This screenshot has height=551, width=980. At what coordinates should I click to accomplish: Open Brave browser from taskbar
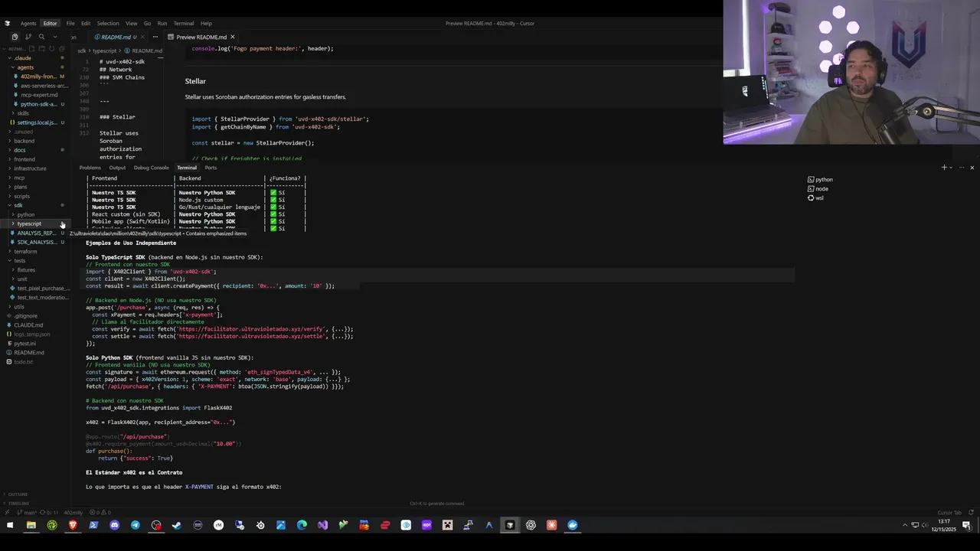point(73,525)
